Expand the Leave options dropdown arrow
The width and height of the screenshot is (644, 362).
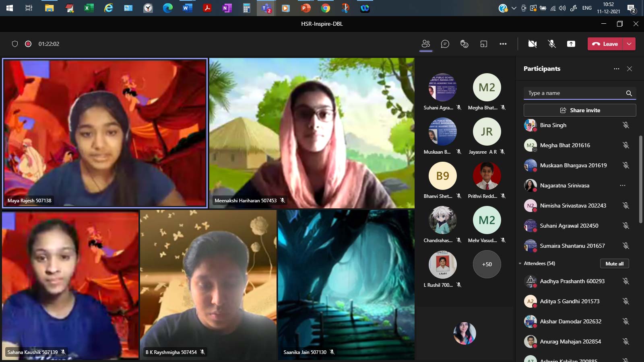click(x=629, y=44)
